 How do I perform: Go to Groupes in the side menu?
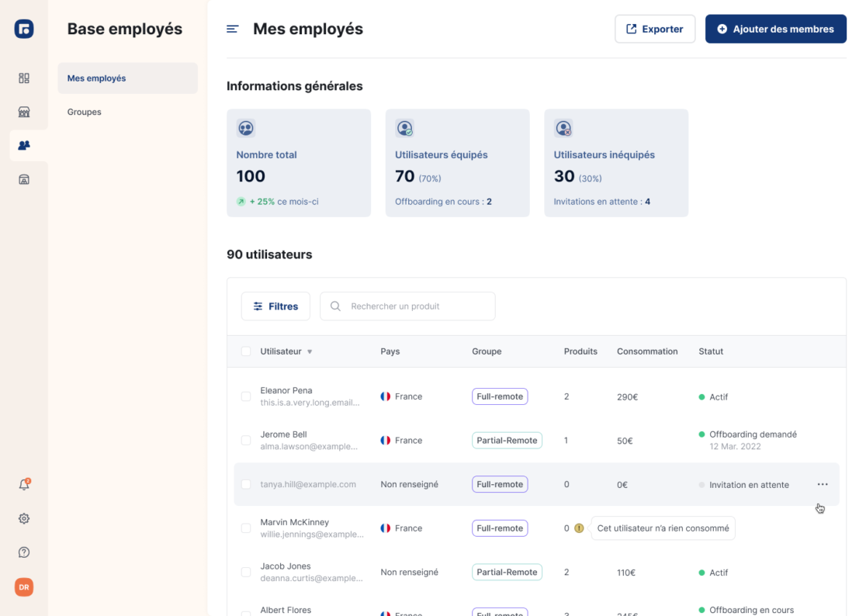pyautogui.click(x=85, y=112)
